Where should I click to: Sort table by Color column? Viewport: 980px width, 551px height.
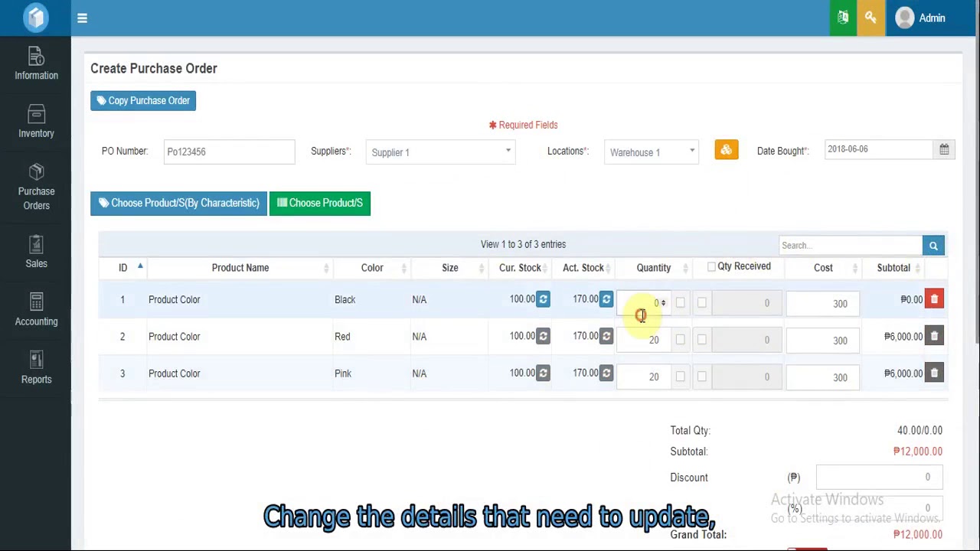372,268
